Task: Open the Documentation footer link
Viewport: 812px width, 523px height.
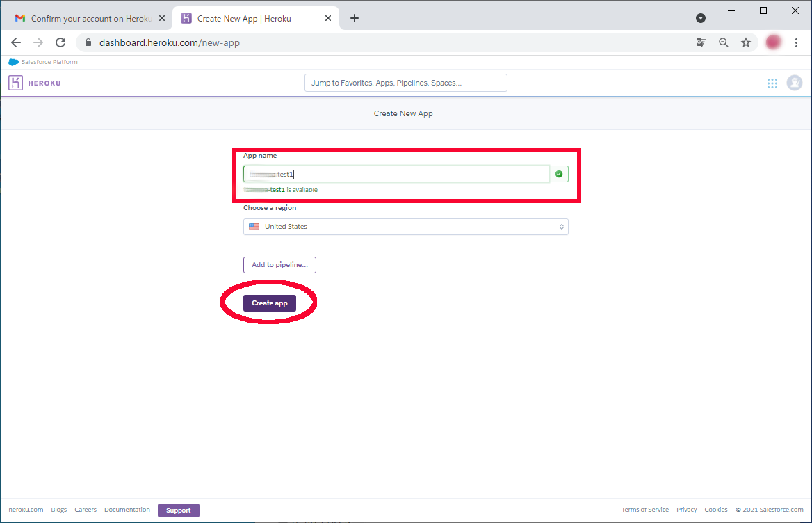Action: tap(127, 510)
